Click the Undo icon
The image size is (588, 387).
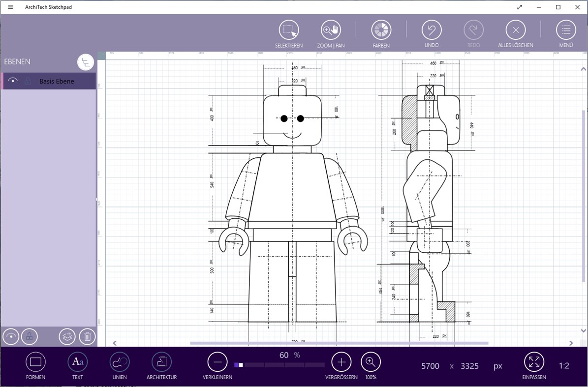[432, 30]
